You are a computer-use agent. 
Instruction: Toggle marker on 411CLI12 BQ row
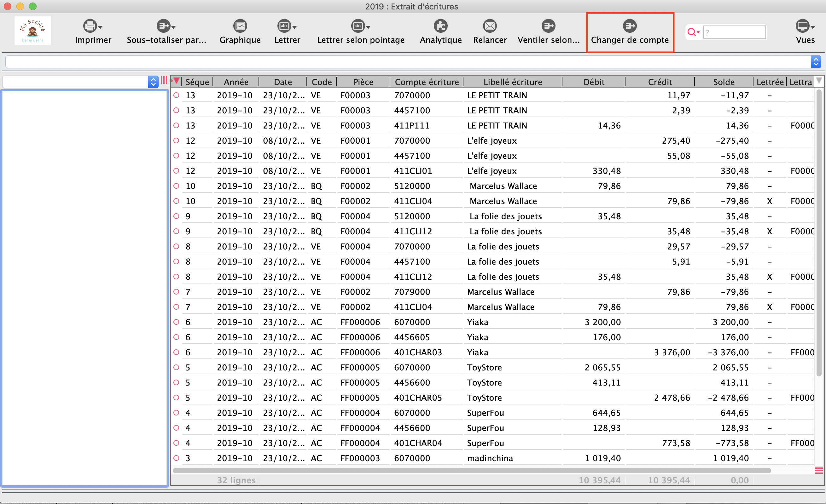coord(176,231)
